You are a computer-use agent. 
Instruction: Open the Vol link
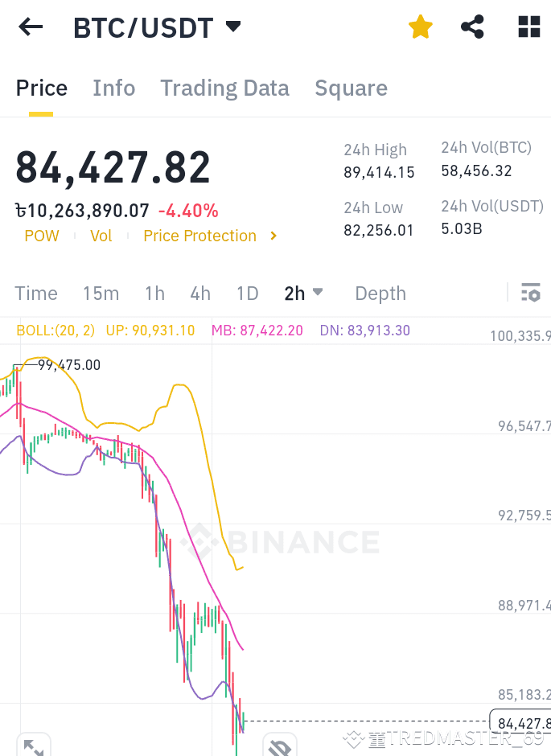click(x=101, y=236)
